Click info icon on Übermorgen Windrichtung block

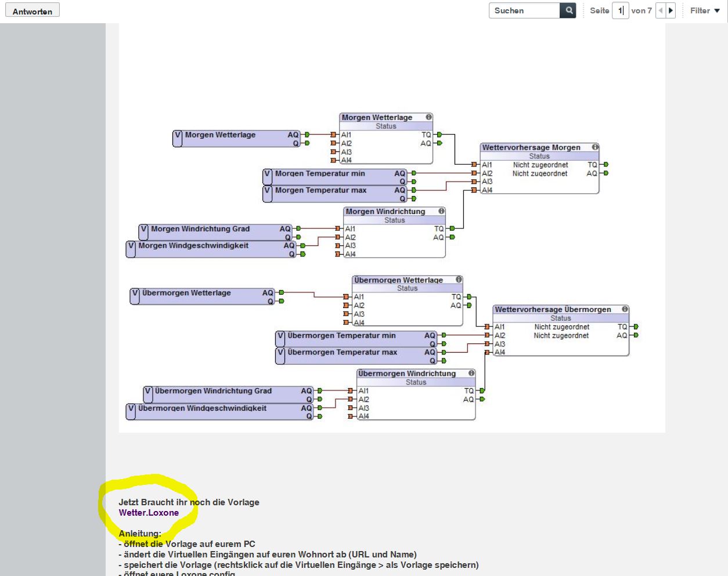tap(471, 373)
